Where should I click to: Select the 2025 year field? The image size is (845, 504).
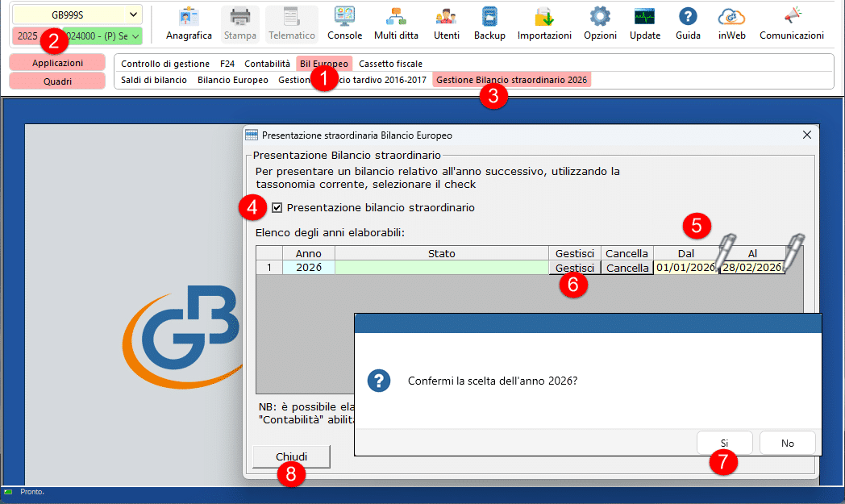pos(28,36)
